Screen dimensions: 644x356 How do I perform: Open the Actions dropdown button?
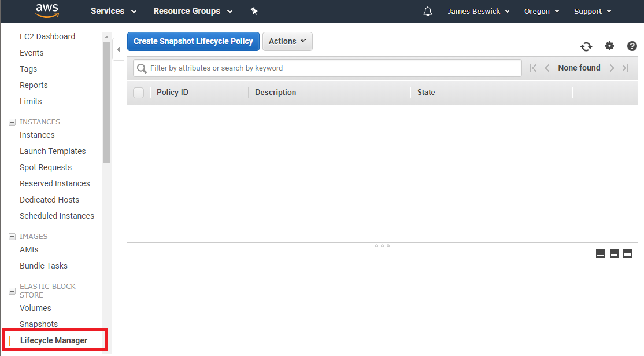[287, 41]
